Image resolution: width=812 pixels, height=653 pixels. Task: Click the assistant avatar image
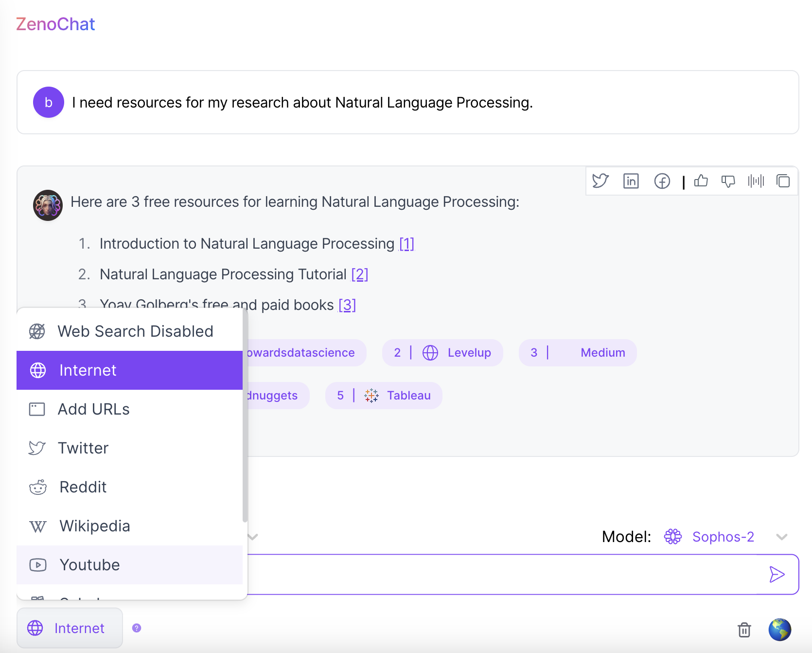pyautogui.click(x=48, y=205)
